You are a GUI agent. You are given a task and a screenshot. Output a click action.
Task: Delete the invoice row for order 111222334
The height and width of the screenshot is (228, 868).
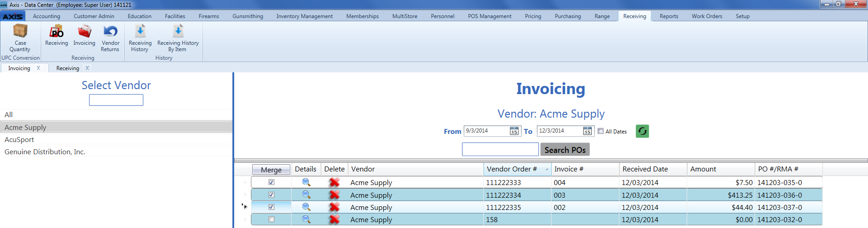(334, 195)
